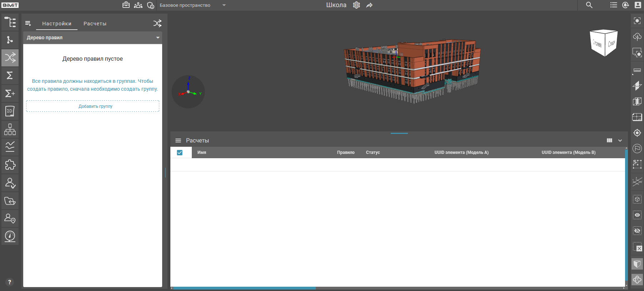Click the crossed-eye icon to hide elements

click(637, 231)
